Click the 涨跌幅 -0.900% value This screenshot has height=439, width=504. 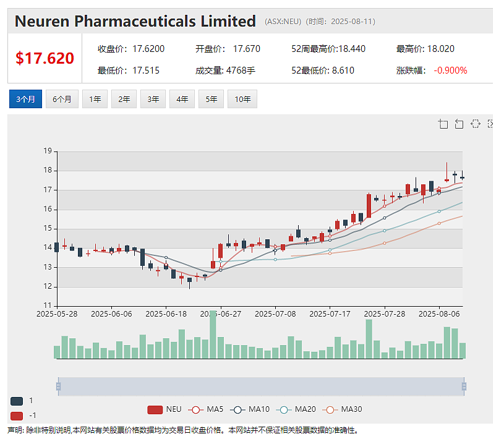pyautogui.click(x=450, y=70)
